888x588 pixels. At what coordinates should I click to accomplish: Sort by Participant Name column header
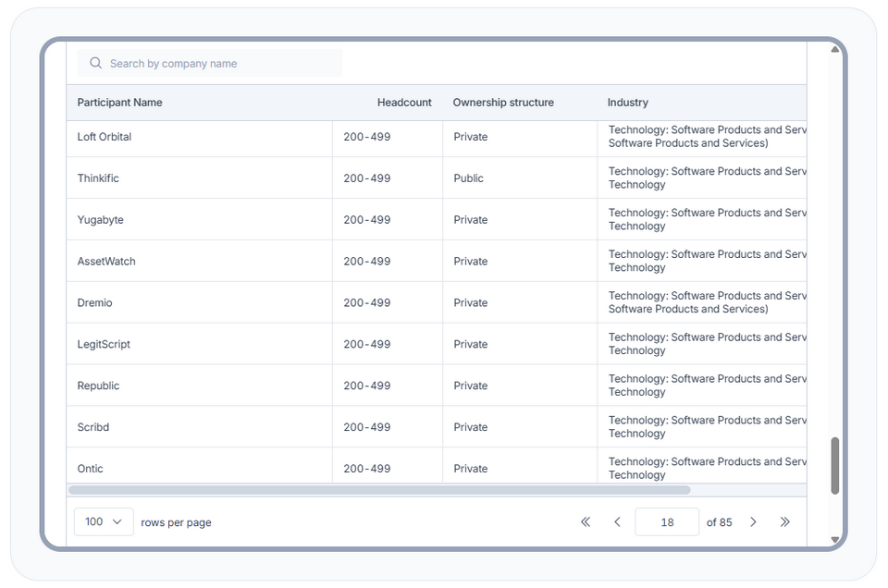tap(120, 103)
